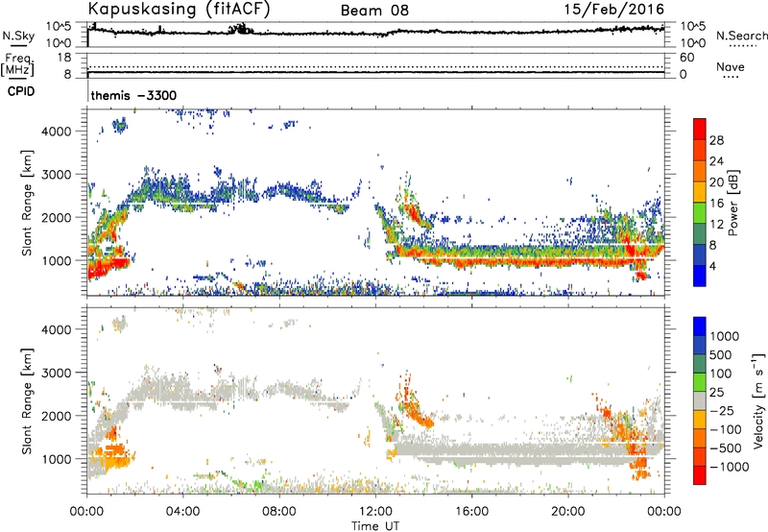Click the "Time UT" axis title

click(375, 526)
